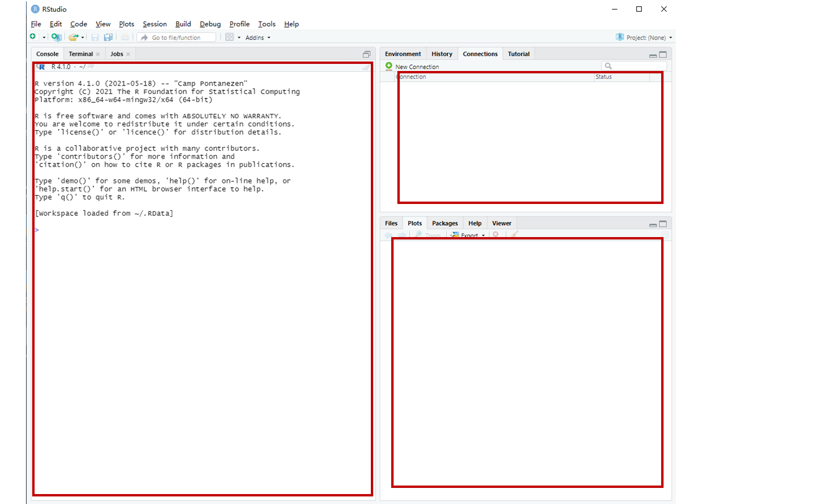Maximize the Plots pane
The height and width of the screenshot is (504, 817).
click(x=663, y=224)
